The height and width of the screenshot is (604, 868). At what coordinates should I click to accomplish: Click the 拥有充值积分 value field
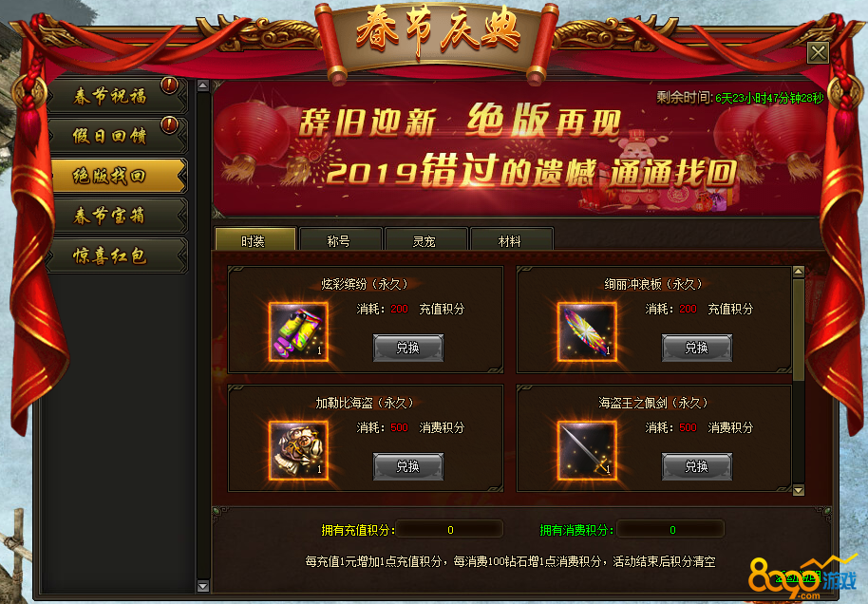[449, 529]
